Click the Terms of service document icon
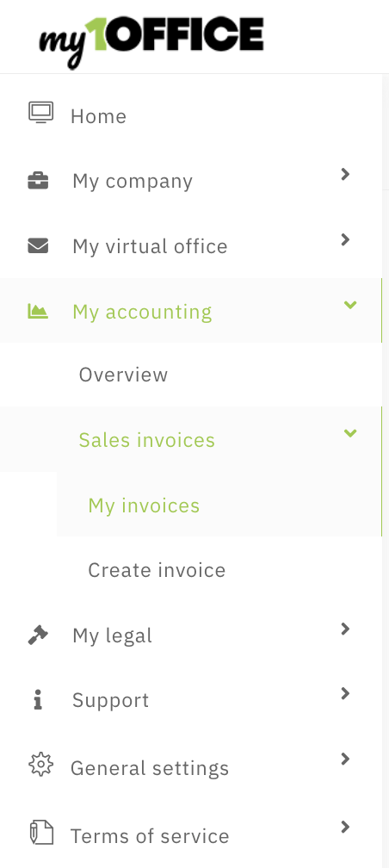The height and width of the screenshot is (868, 389). click(41, 834)
